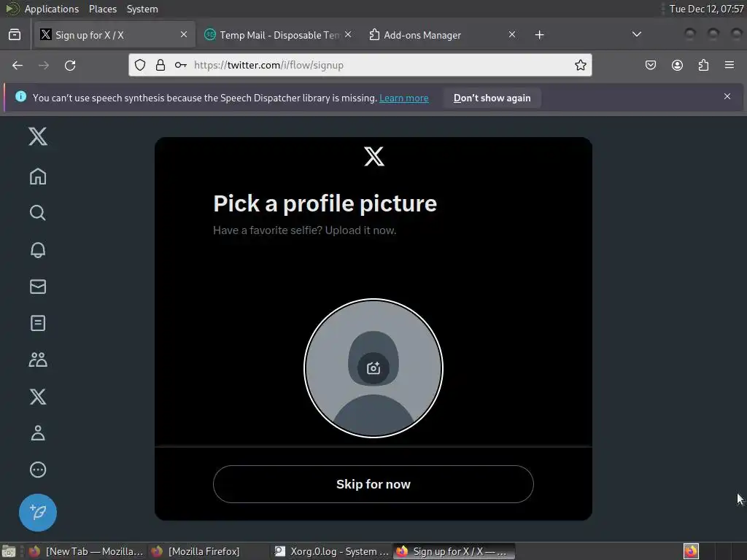Open Premium X icon in sidebar

tap(38, 396)
